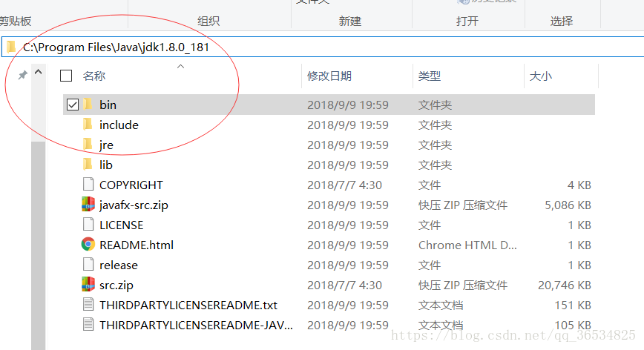The height and width of the screenshot is (350, 644).
Task: Select the src.zip file name
Action: point(116,285)
